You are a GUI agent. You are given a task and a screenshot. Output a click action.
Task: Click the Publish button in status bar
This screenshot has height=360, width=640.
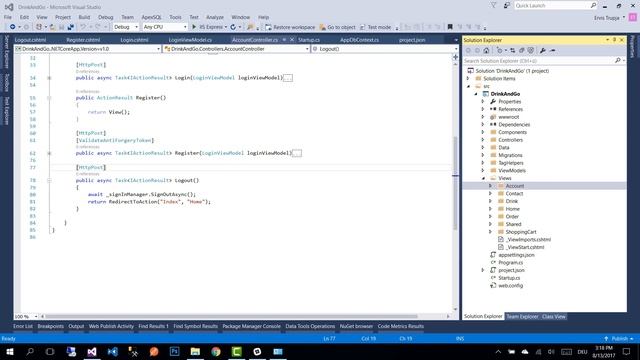coord(619,339)
